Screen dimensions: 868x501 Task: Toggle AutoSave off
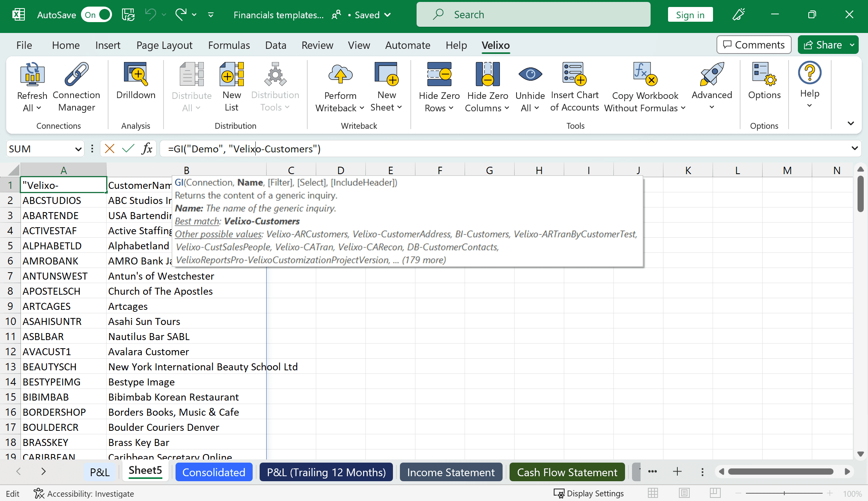[x=96, y=15]
